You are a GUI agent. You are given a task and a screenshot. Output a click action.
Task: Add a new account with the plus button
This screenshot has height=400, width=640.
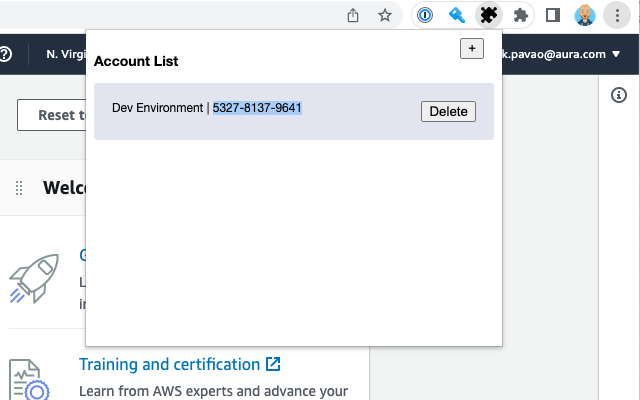click(x=472, y=49)
